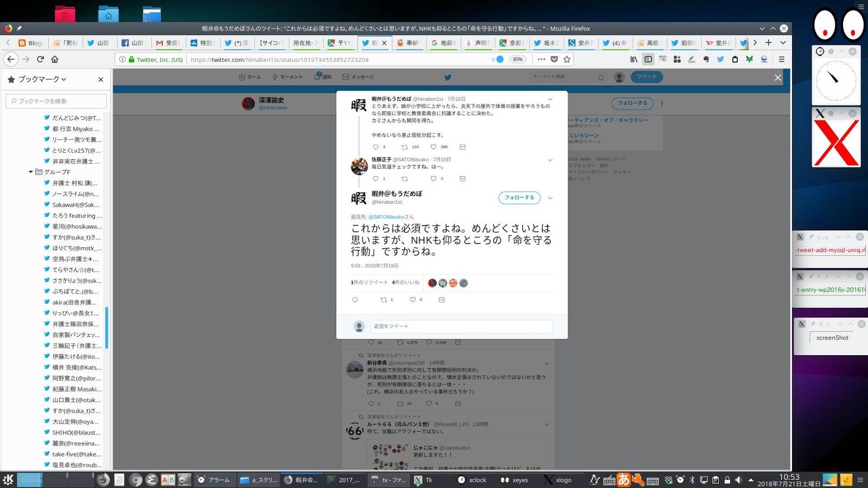
Task: Like the main tweet with 4 likes
Action: point(413,300)
